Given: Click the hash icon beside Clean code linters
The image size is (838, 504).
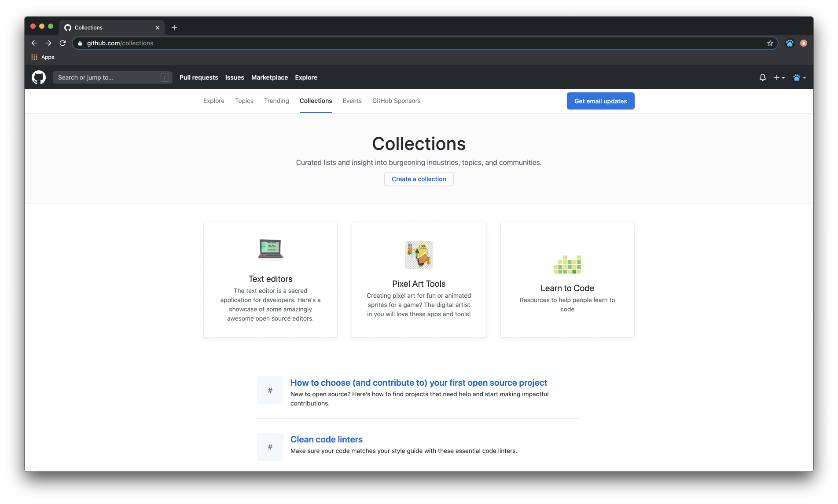Looking at the screenshot, I should click(x=270, y=446).
